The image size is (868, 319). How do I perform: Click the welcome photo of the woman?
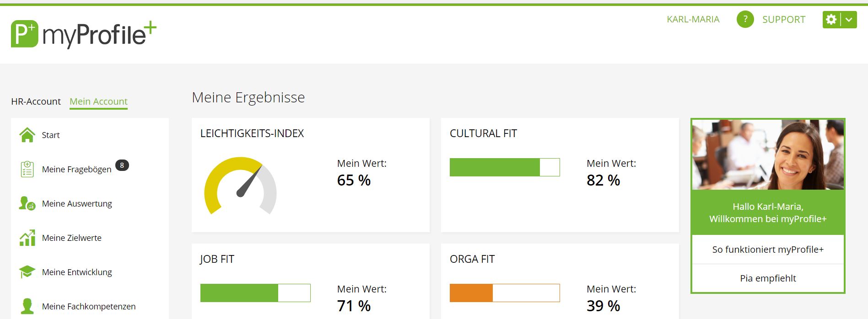click(x=768, y=154)
